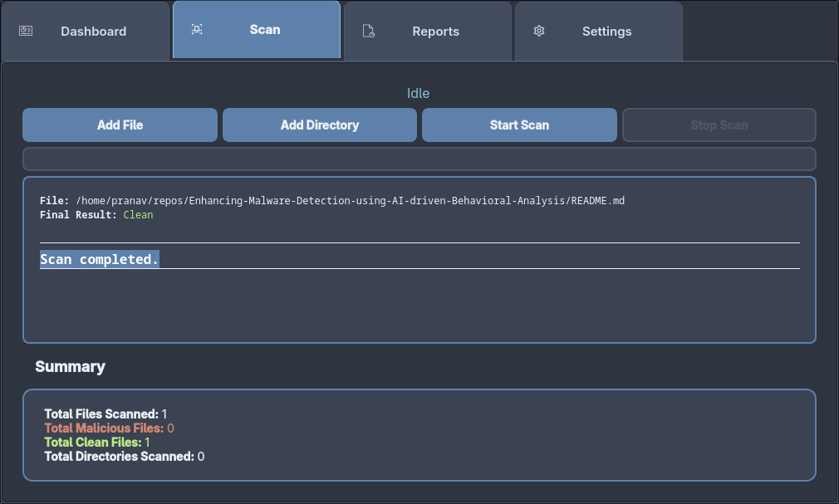The height and width of the screenshot is (504, 839).
Task: Open the Settings gear icon
Action: (x=539, y=31)
